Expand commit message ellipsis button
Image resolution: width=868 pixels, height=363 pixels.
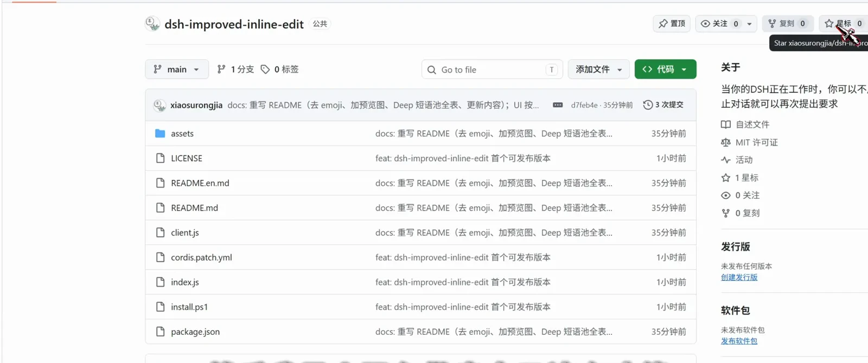click(558, 105)
